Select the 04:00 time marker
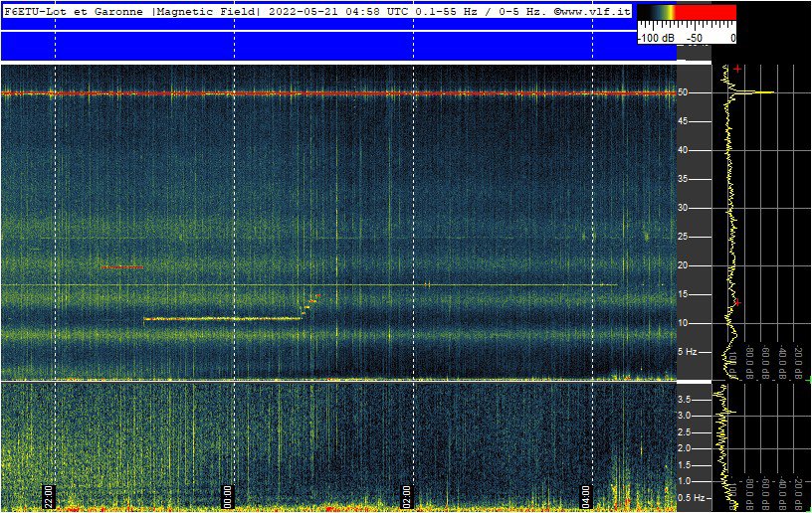The height and width of the screenshot is (513, 812). [585, 494]
